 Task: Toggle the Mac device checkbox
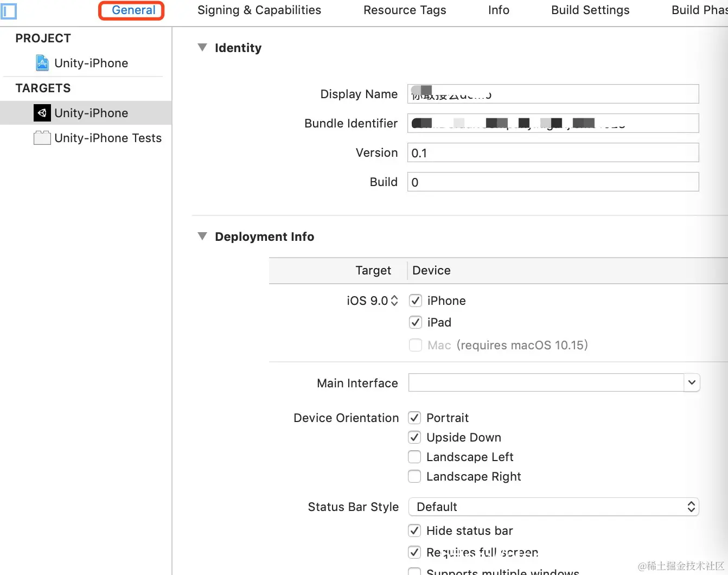416,345
